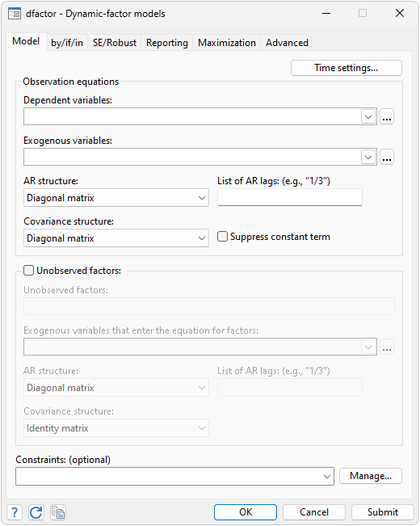Switch to the SE/Robust tab
The image size is (420, 526).
pyautogui.click(x=115, y=43)
